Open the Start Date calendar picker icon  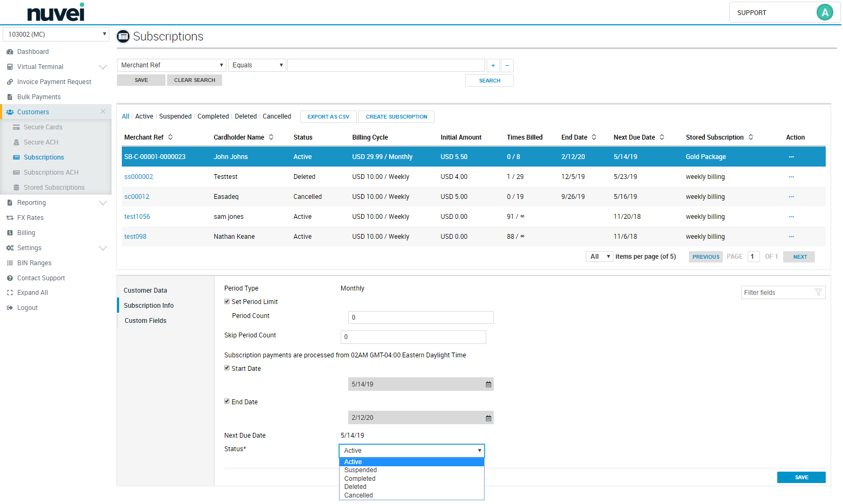[488, 384]
